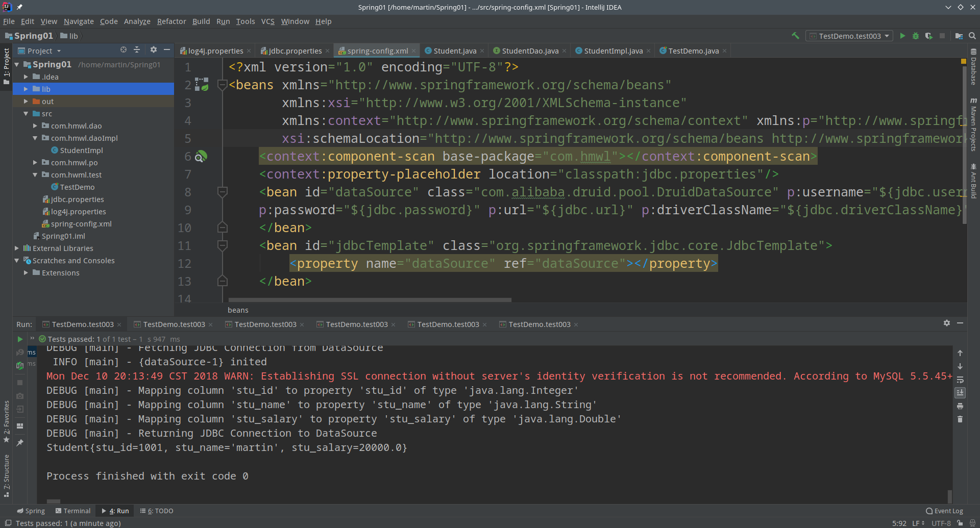Open inspector hector icon in status bar

click(x=972, y=523)
